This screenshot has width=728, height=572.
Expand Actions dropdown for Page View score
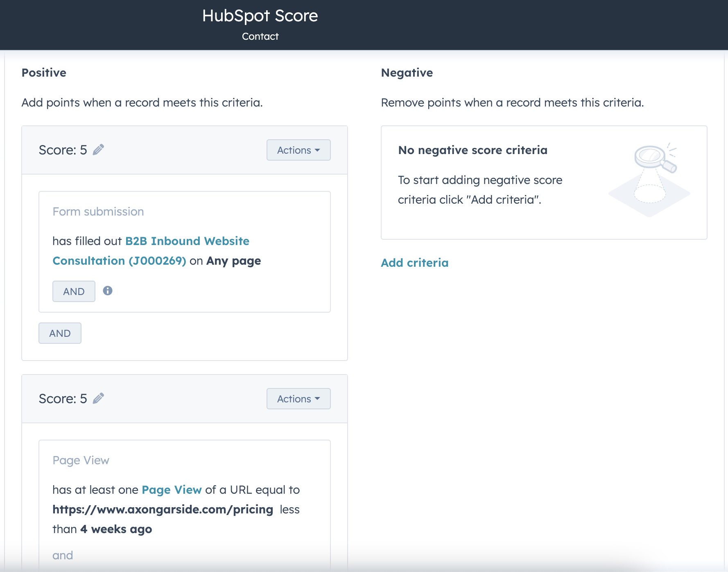point(298,399)
